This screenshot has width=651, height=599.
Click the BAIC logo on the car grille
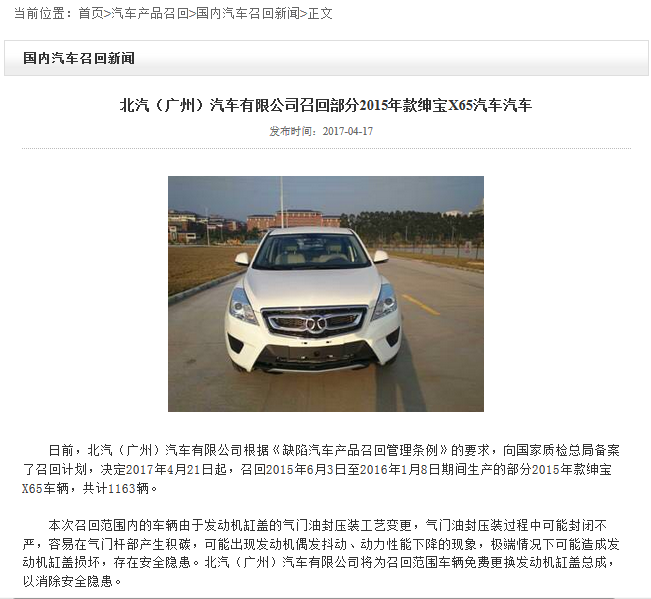click(316, 323)
